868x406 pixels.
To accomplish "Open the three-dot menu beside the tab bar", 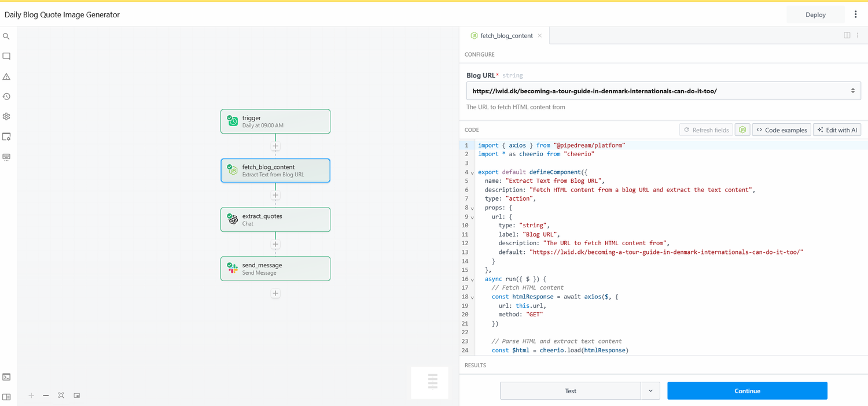I will point(858,35).
